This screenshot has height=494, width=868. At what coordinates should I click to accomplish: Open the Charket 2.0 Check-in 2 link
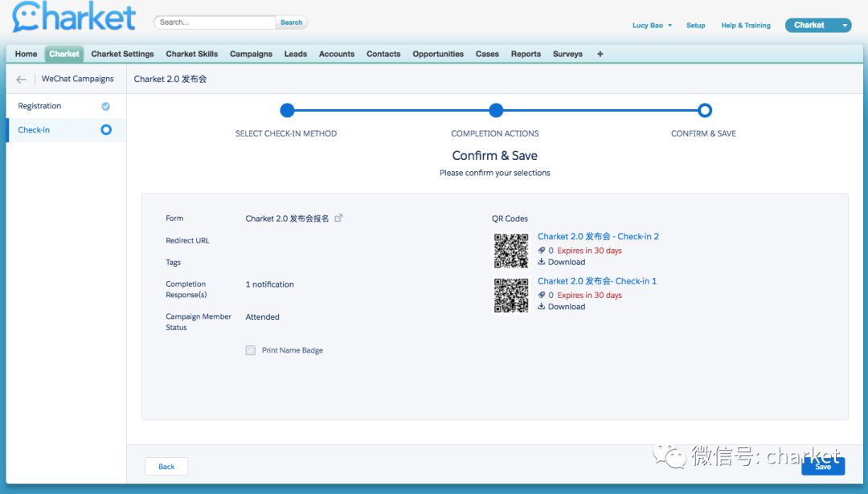click(598, 237)
